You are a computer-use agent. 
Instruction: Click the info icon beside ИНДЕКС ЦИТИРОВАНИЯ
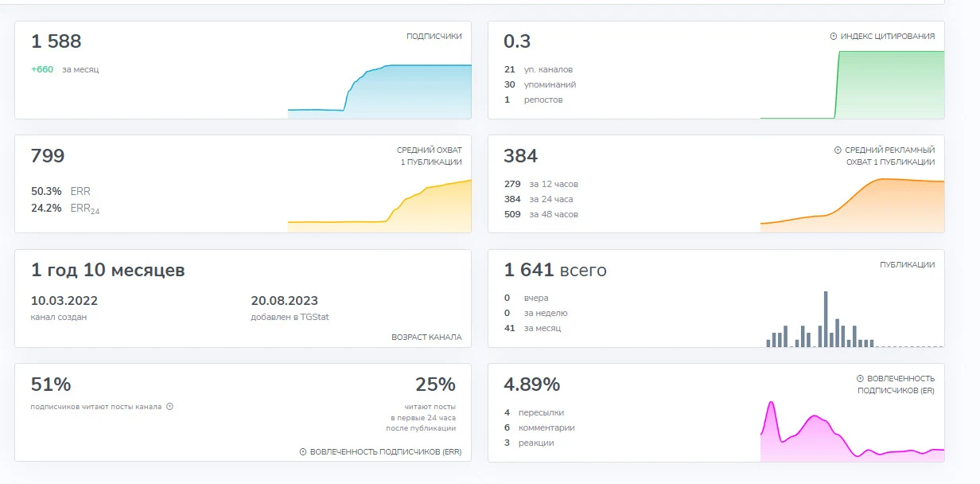(x=834, y=37)
